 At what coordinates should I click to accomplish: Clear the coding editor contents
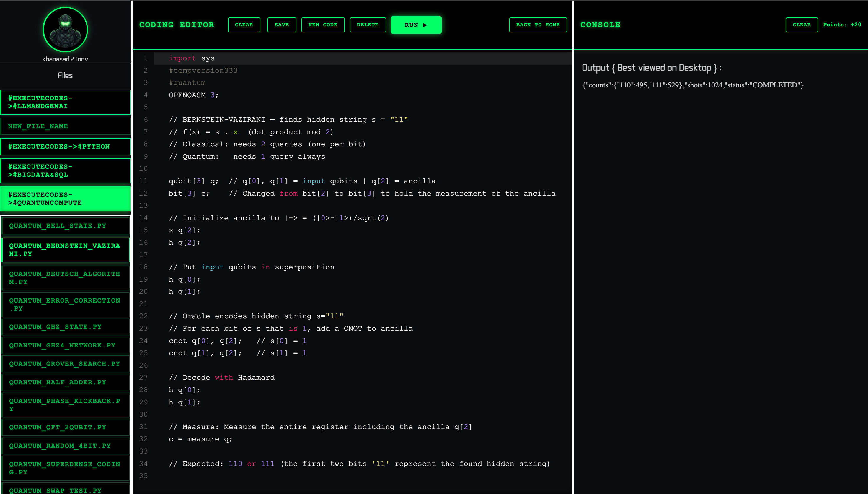(x=244, y=25)
